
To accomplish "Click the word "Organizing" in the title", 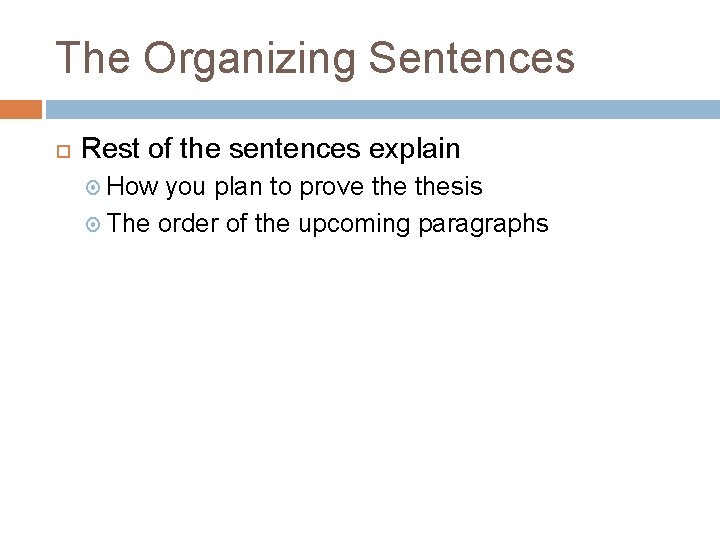I will coord(248,58).
